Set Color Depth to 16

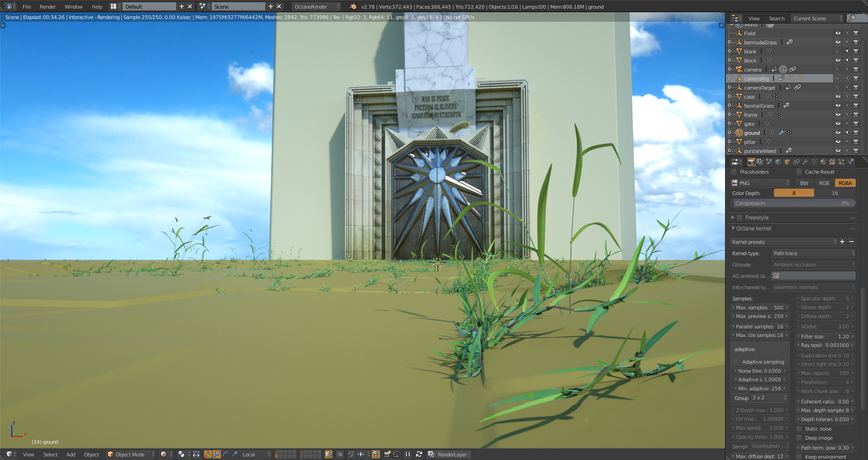click(x=835, y=193)
